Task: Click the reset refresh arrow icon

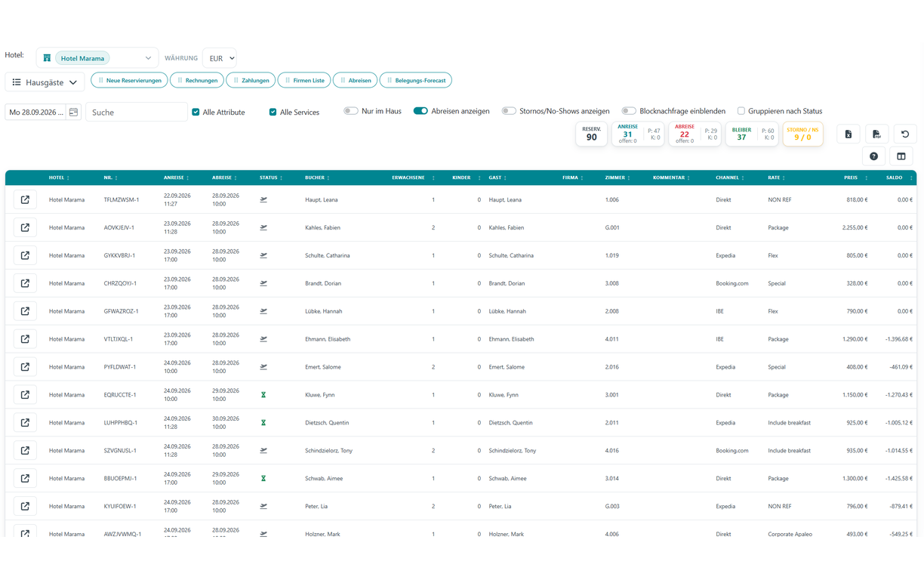Action: (x=905, y=134)
